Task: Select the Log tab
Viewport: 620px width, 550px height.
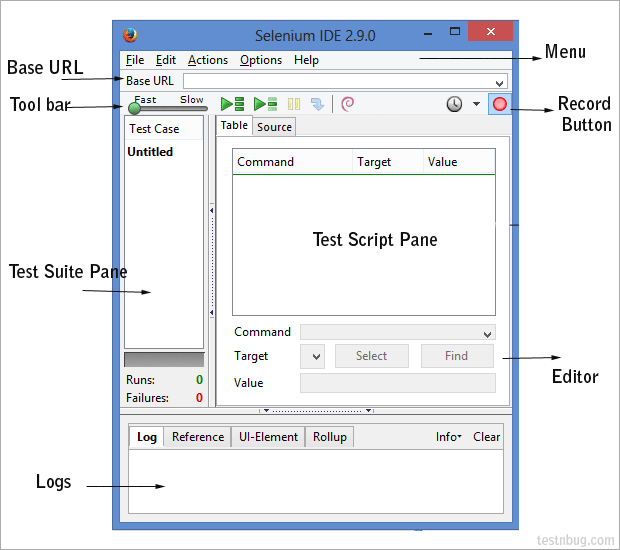Action: 147,437
